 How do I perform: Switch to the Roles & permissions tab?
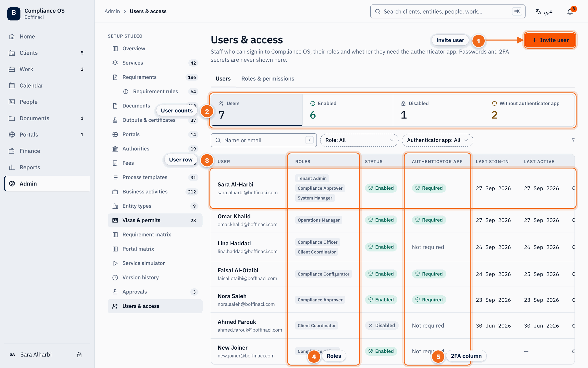[x=268, y=79]
